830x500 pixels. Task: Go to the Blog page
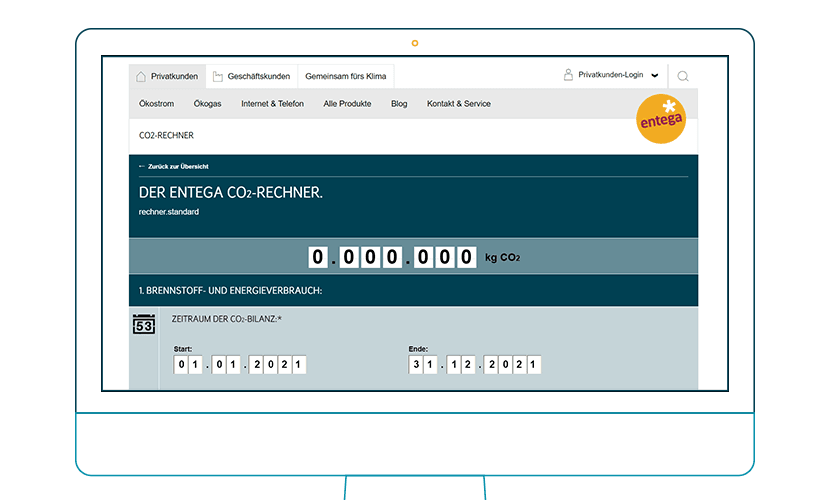click(x=399, y=104)
